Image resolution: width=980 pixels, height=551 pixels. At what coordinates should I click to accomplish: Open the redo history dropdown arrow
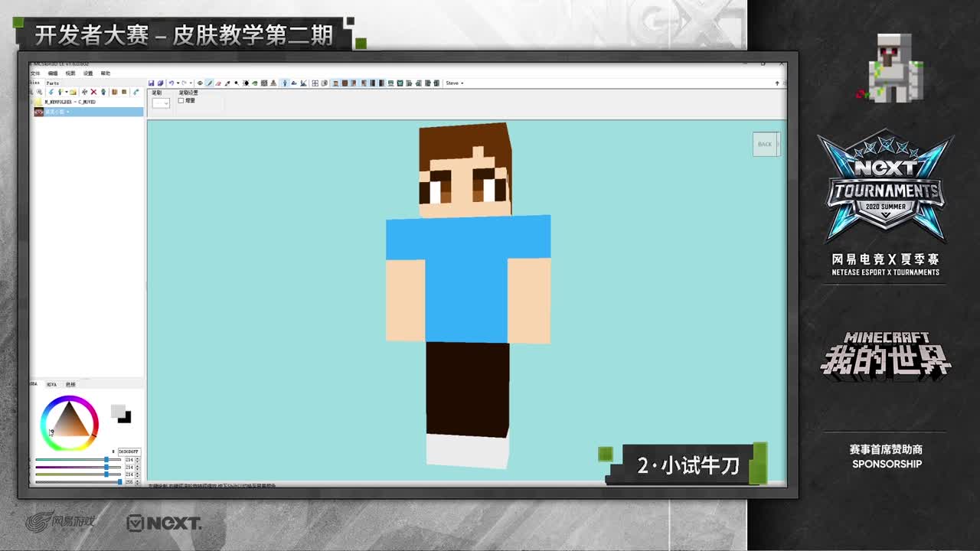tap(190, 83)
